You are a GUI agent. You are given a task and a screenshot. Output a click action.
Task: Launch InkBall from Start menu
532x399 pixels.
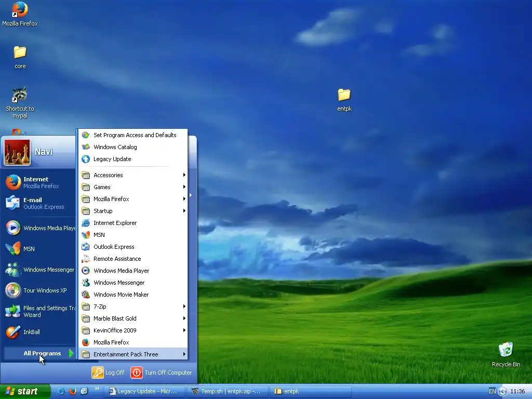[x=39, y=332]
